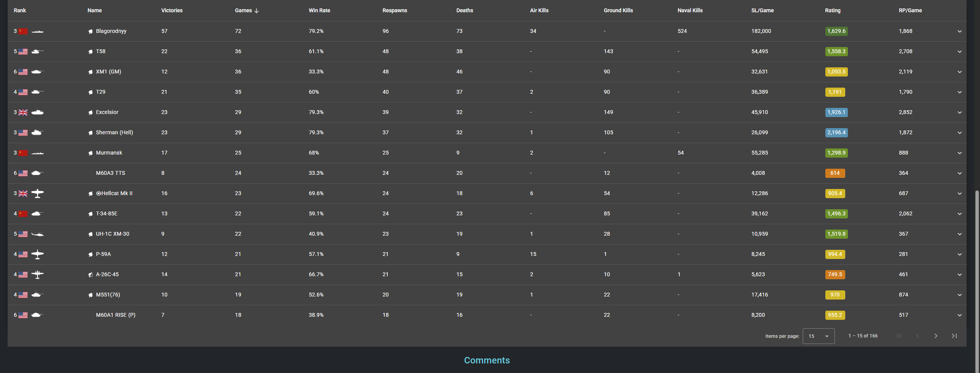Click the British flag in Excelsior row
This screenshot has height=373, width=980.
click(23, 112)
